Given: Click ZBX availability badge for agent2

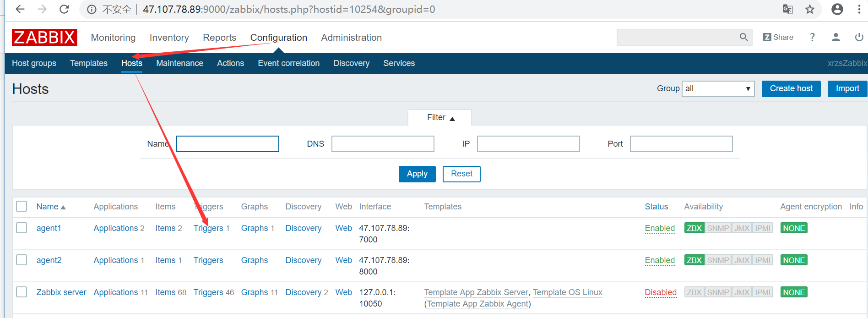Looking at the screenshot, I should pos(694,260).
